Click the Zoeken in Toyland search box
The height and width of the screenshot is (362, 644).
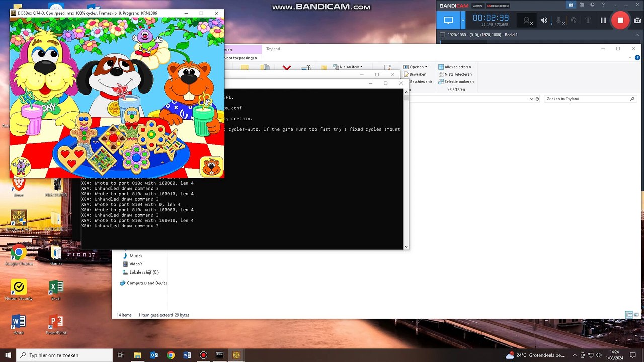[x=590, y=99]
